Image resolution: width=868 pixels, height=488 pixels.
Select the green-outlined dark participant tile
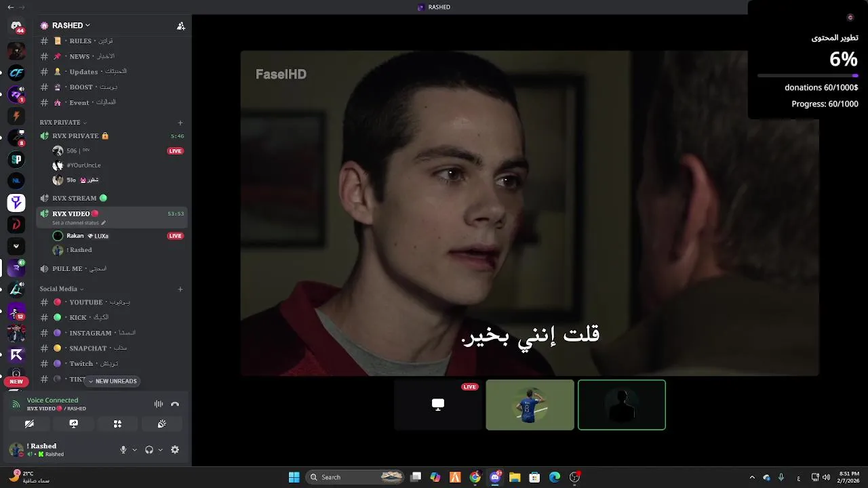point(622,405)
